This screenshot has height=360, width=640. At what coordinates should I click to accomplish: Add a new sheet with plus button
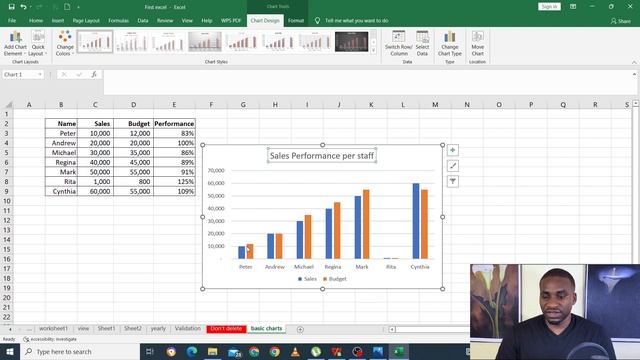coord(300,329)
